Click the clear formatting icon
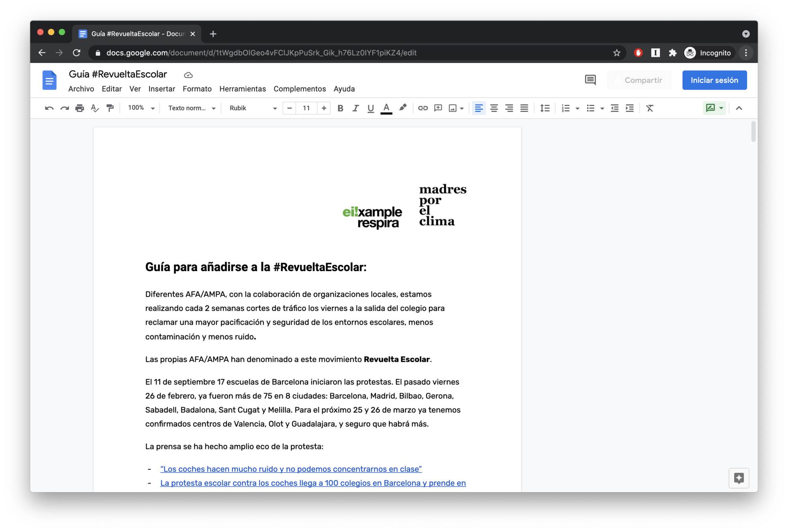 (x=650, y=108)
